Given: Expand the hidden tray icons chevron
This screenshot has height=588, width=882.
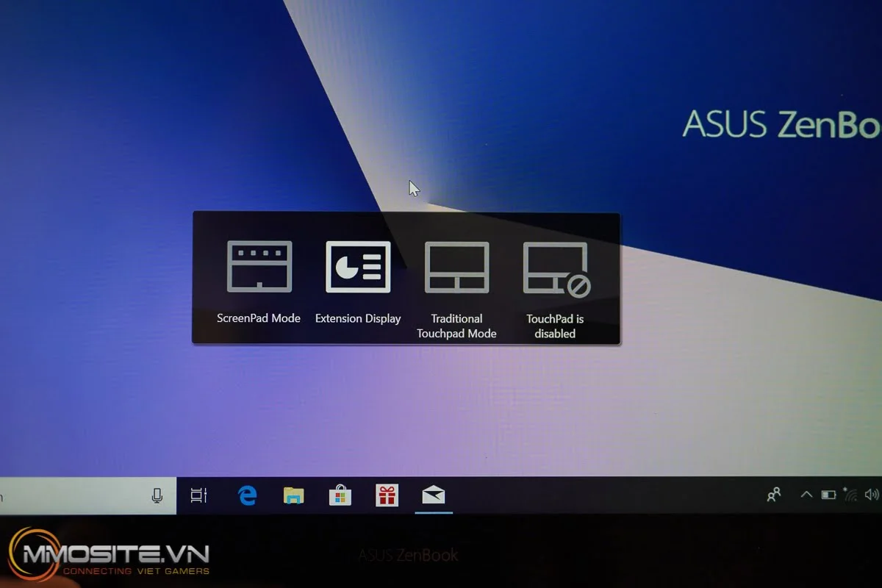Looking at the screenshot, I should (806, 495).
